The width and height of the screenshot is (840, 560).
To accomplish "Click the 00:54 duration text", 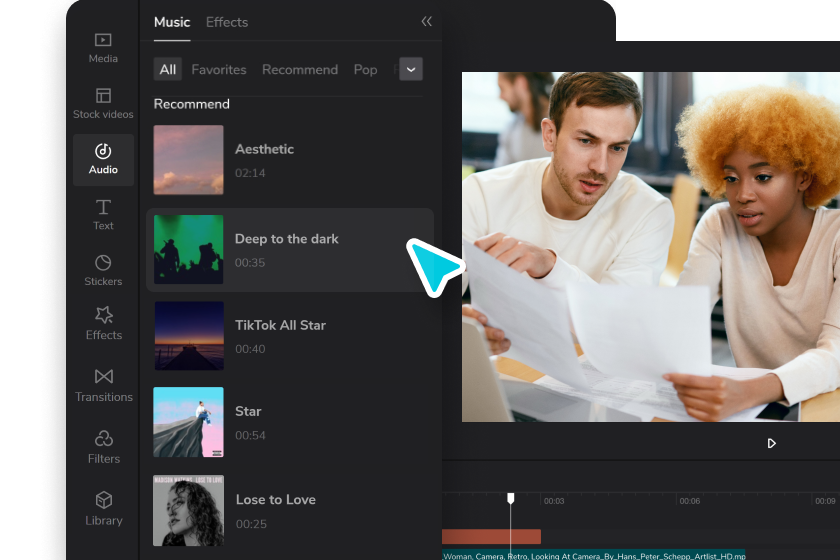I will coord(250,435).
